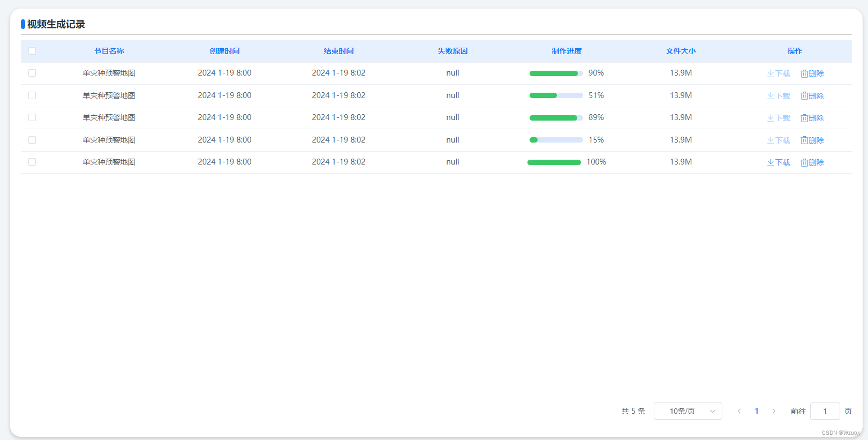Download the video at 15% progress
This screenshot has height=440, width=868.
779,140
